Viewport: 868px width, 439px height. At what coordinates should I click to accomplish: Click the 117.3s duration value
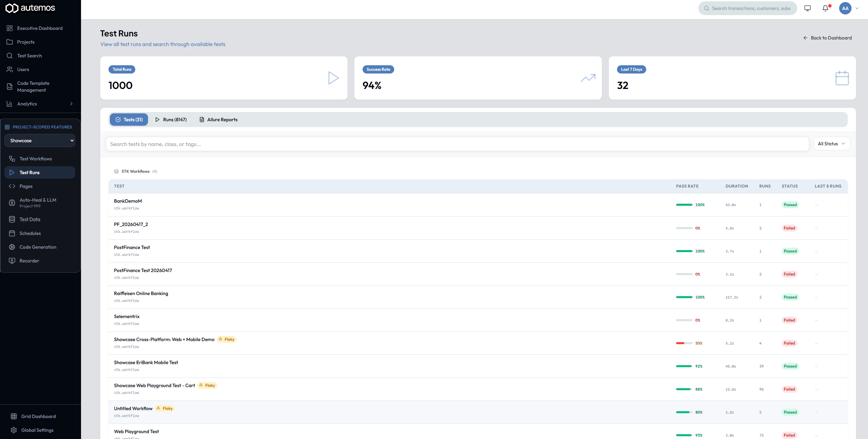click(731, 297)
